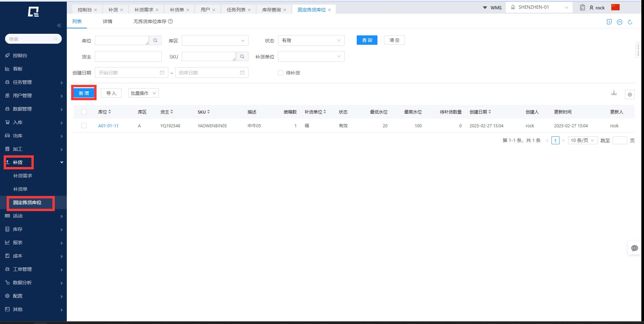Click the calendar icon in 结束日期 field
This screenshot has height=324, width=644.
pyautogui.click(x=242, y=72)
